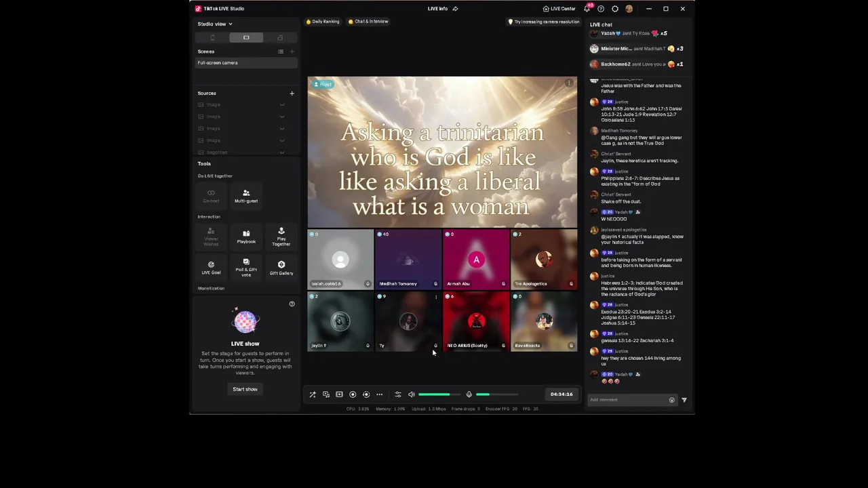Open the audio mixer sliders icon
Screen dimensions: 868x488
[398, 394]
